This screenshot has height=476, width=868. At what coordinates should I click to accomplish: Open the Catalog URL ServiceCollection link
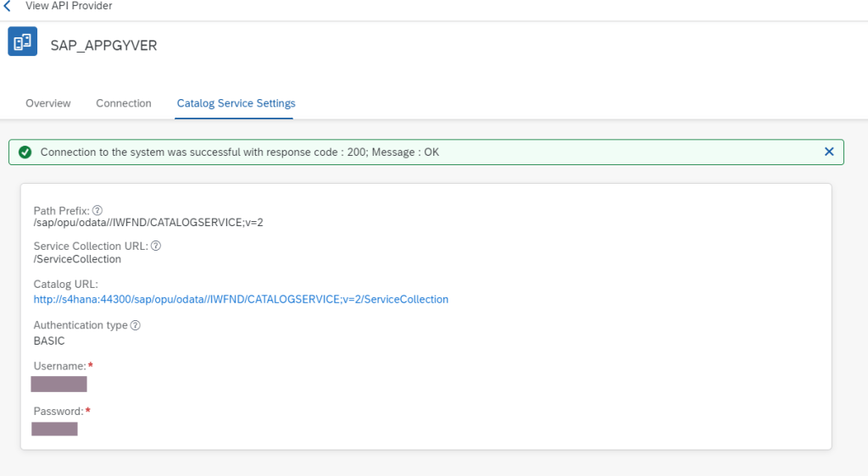(241, 299)
